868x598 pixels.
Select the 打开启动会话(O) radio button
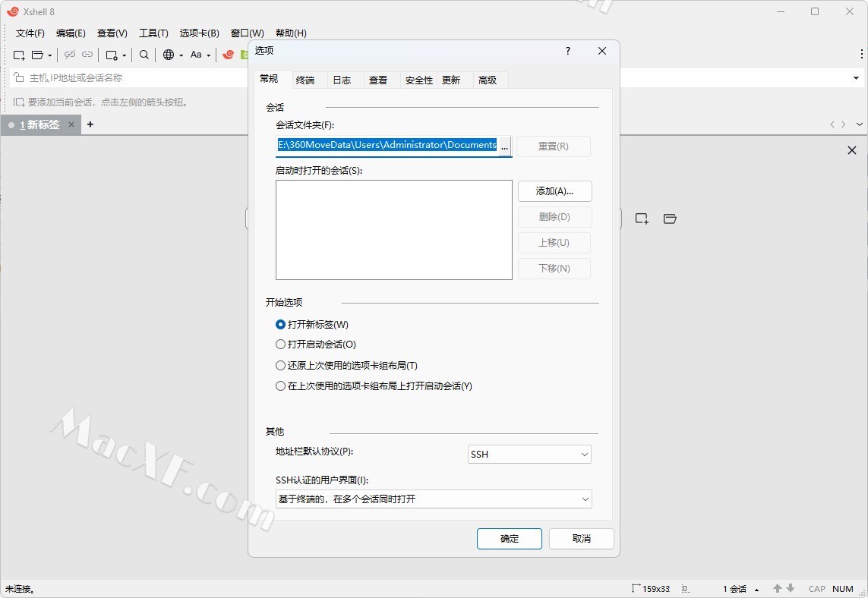[281, 344]
